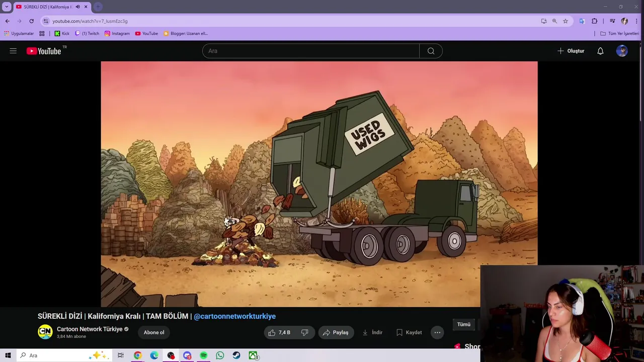Open new tab with plus button
The image size is (644, 362).
coord(98,7)
